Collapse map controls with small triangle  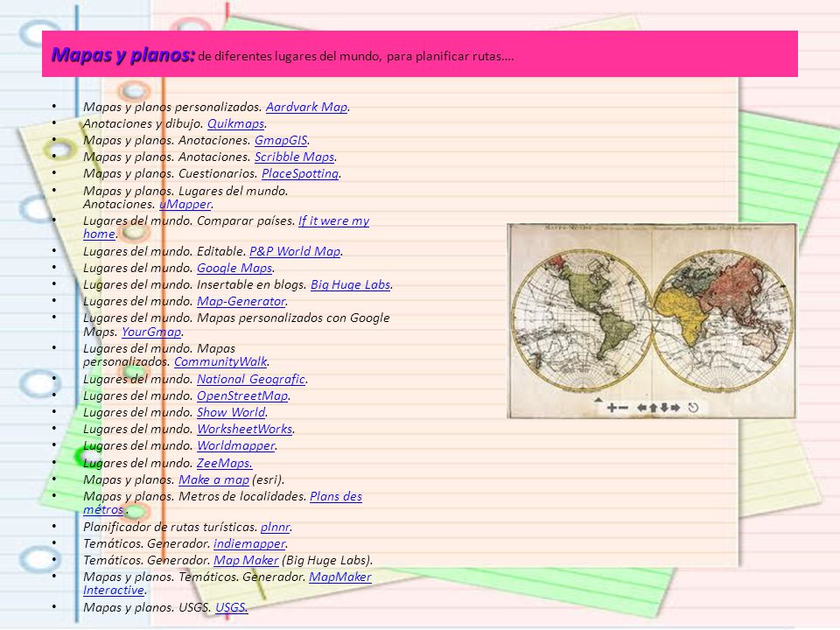pos(598,400)
